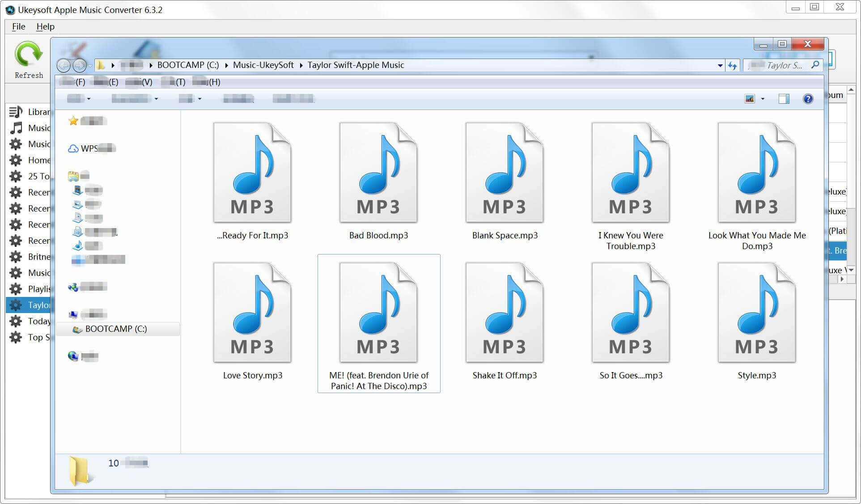Open the Explorer help question mark icon
This screenshot has height=504, width=861.
[x=808, y=99]
